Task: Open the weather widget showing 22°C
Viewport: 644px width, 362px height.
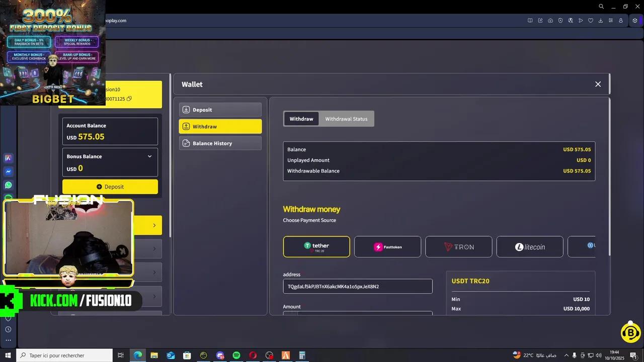Action: pos(533,355)
